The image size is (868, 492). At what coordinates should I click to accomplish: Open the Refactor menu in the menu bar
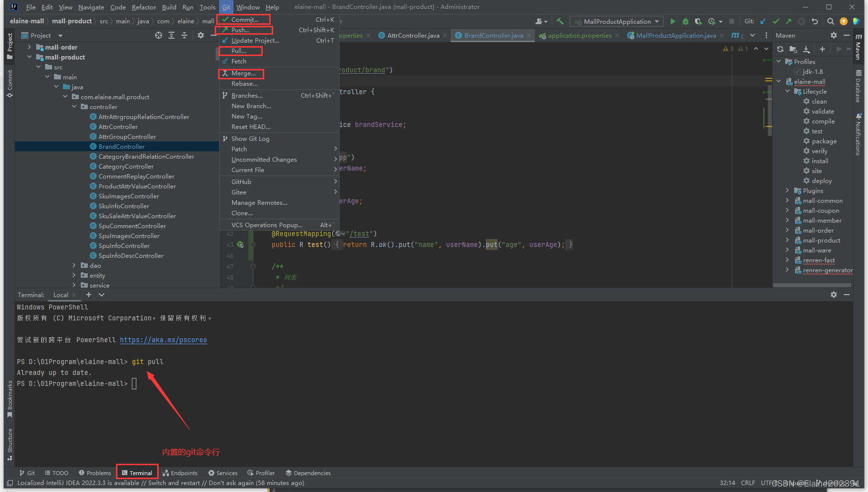(x=144, y=7)
